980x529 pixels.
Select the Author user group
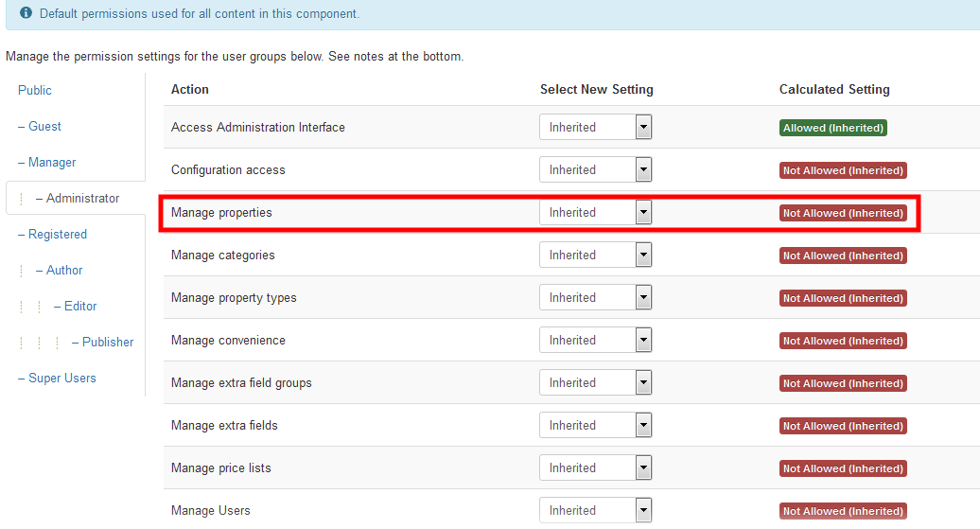[60, 270]
